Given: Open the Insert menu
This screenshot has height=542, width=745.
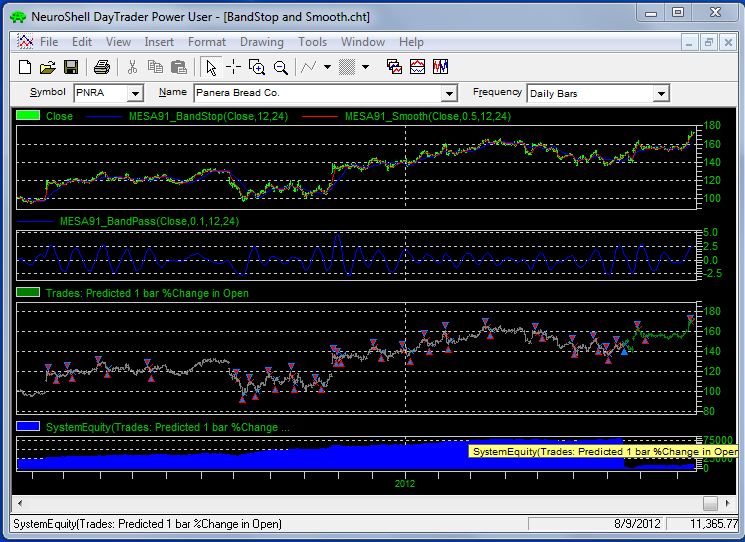Looking at the screenshot, I should pyautogui.click(x=159, y=42).
